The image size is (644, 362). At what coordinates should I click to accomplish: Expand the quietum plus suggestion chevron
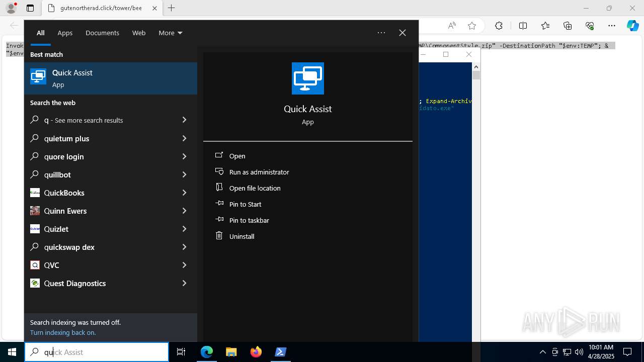point(184,138)
